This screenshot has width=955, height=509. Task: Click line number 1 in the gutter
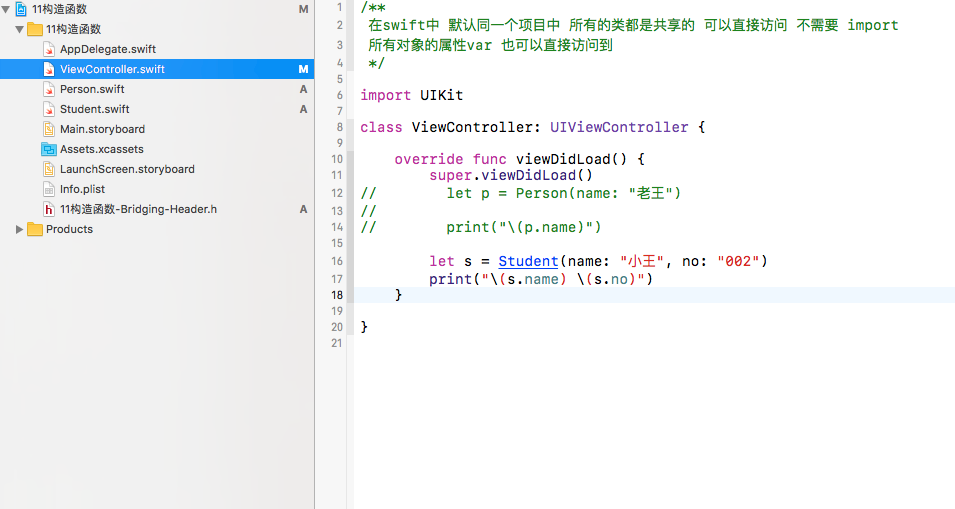point(339,8)
